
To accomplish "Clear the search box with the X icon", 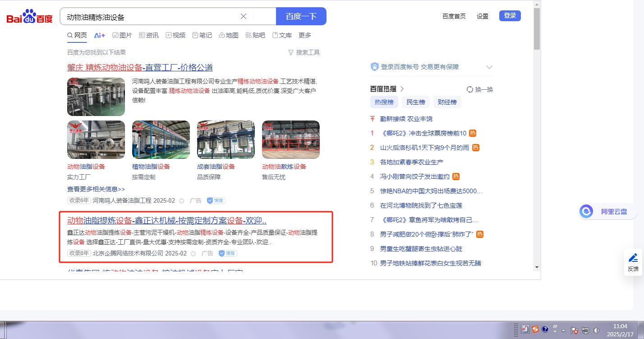I will pyautogui.click(x=244, y=17).
